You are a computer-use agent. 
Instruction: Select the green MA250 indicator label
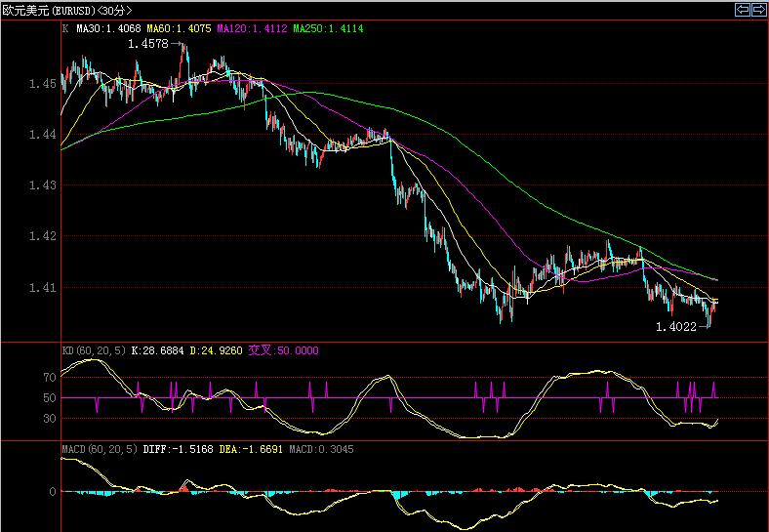pyautogui.click(x=328, y=29)
